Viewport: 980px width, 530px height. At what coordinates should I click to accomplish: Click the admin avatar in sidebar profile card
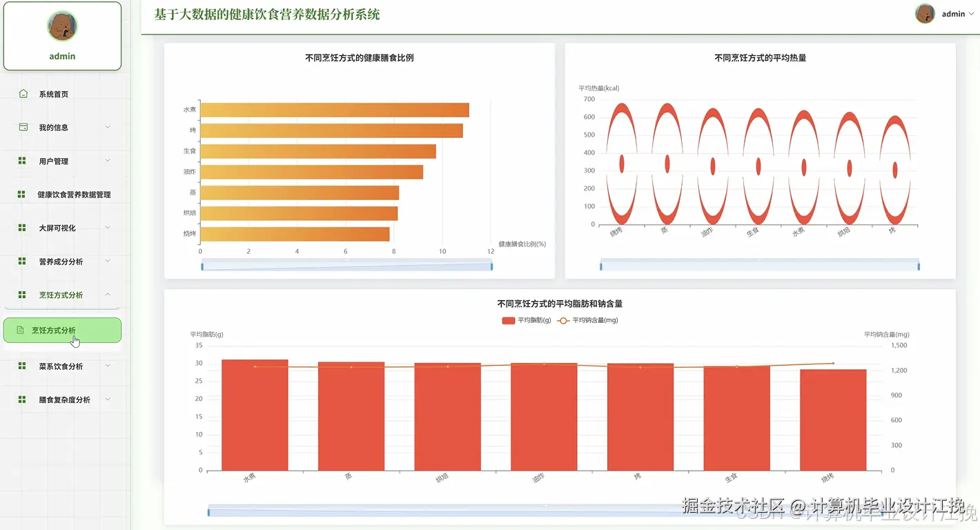[62, 26]
